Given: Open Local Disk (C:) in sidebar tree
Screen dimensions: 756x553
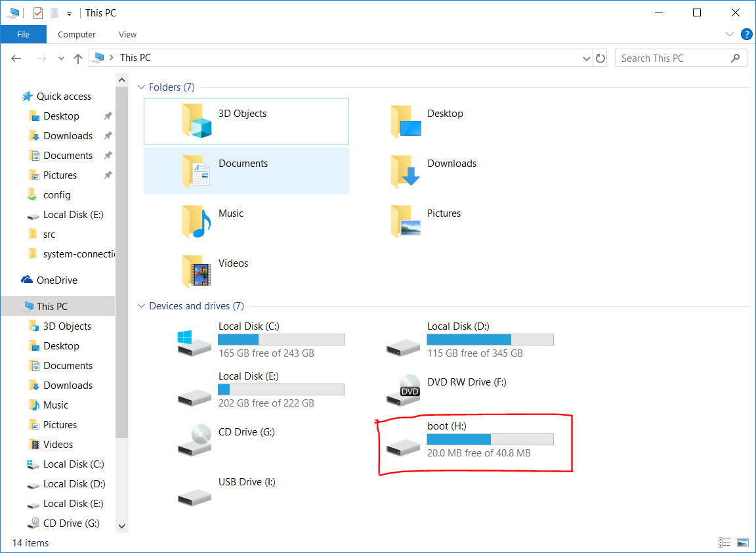Looking at the screenshot, I should click(73, 464).
